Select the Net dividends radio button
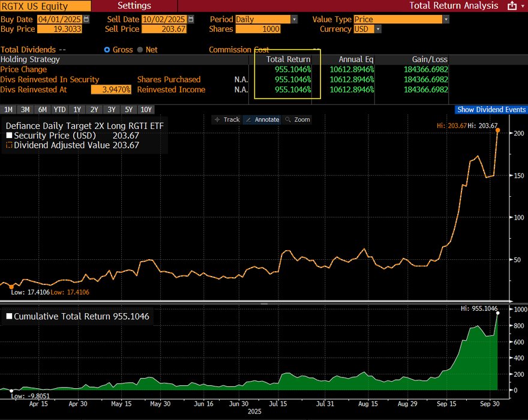Screen dimensions: 528x420 tap(140, 50)
